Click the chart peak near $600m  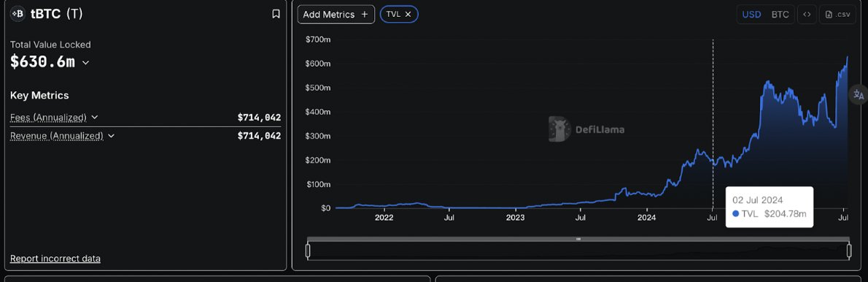[847, 57]
